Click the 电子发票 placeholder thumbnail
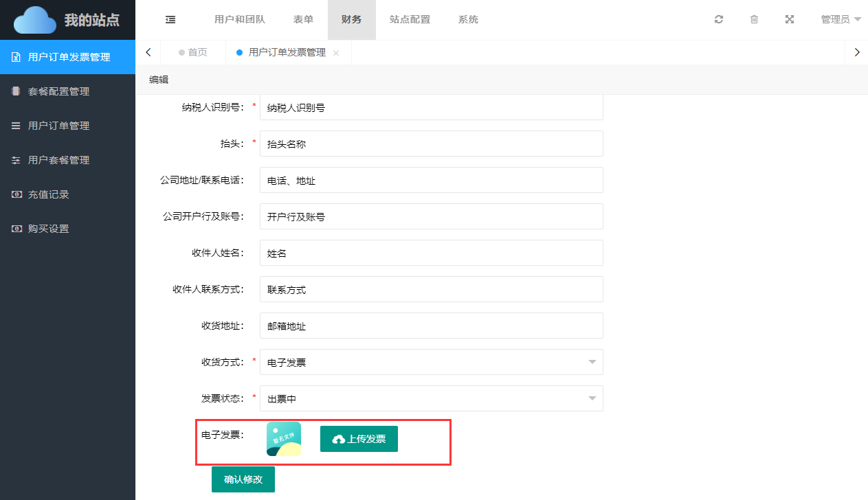Image resolution: width=868 pixels, height=500 pixels. [x=284, y=439]
